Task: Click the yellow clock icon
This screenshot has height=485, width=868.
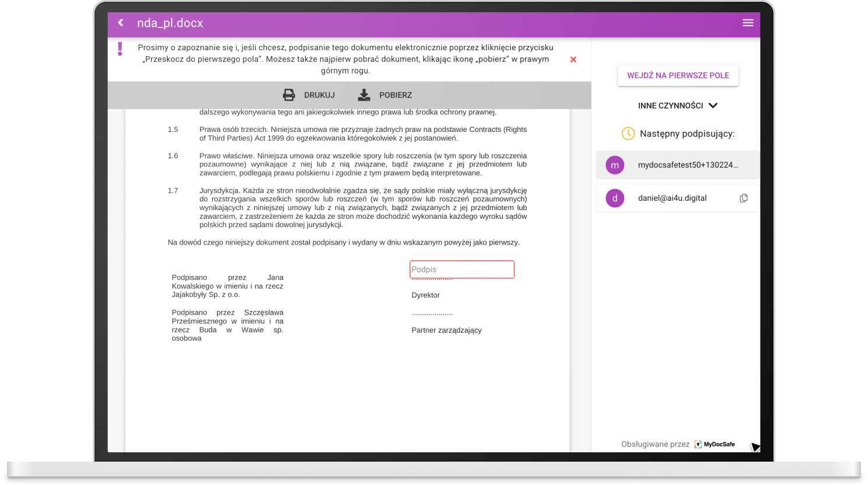Action: pos(628,134)
